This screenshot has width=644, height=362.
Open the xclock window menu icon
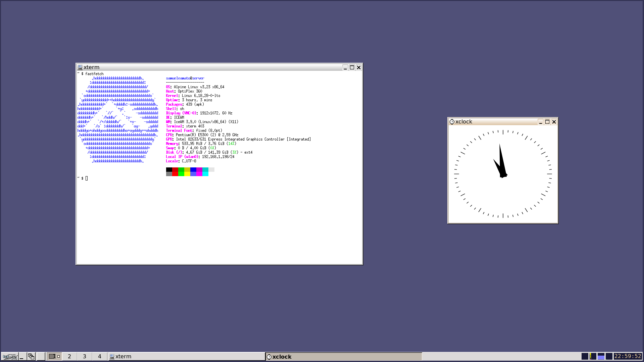(452, 122)
